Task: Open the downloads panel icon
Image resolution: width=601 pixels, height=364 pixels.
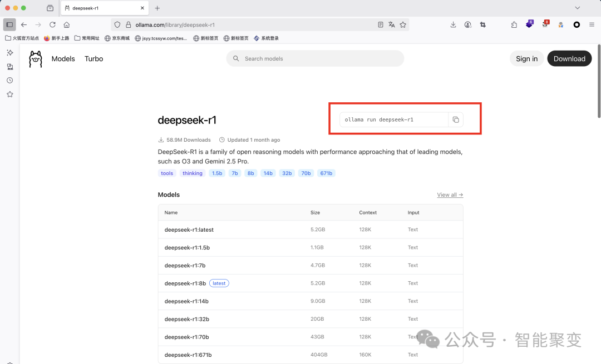Action: click(x=453, y=24)
